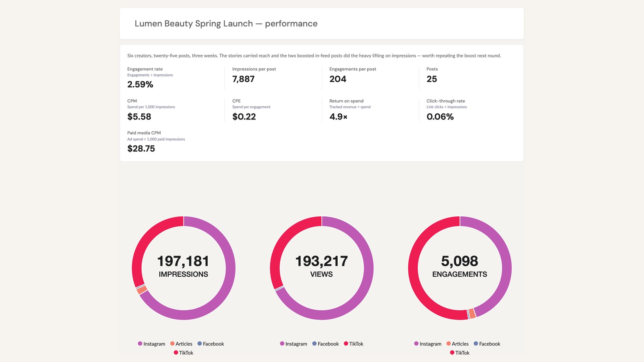Toggle Articles in the Impressions chart legend
Viewport: 644px width, 362px height.
click(181, 344)
